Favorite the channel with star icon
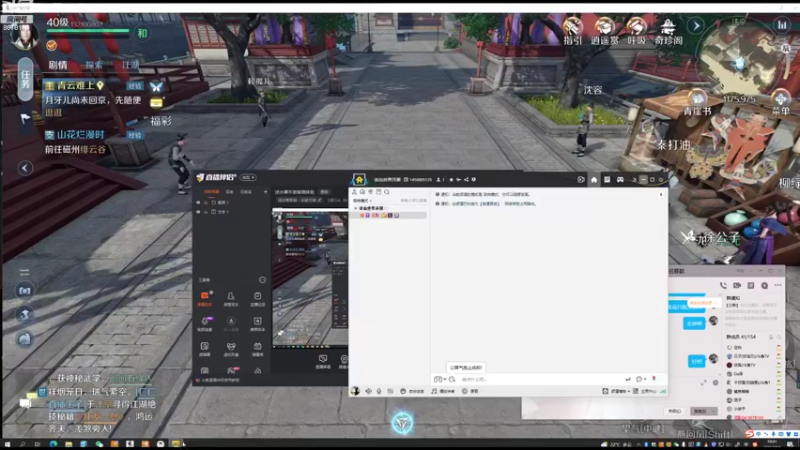Screen dimensions: 800x450 coord(451,180)
